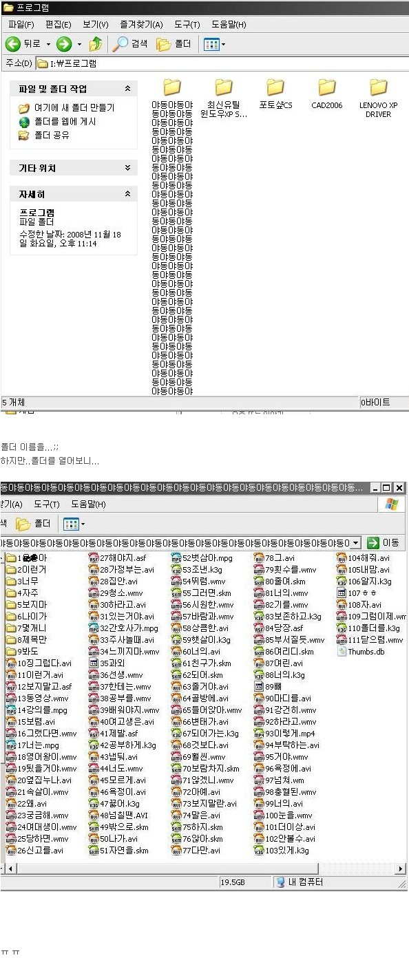Open the 검색 search tool

131,44
